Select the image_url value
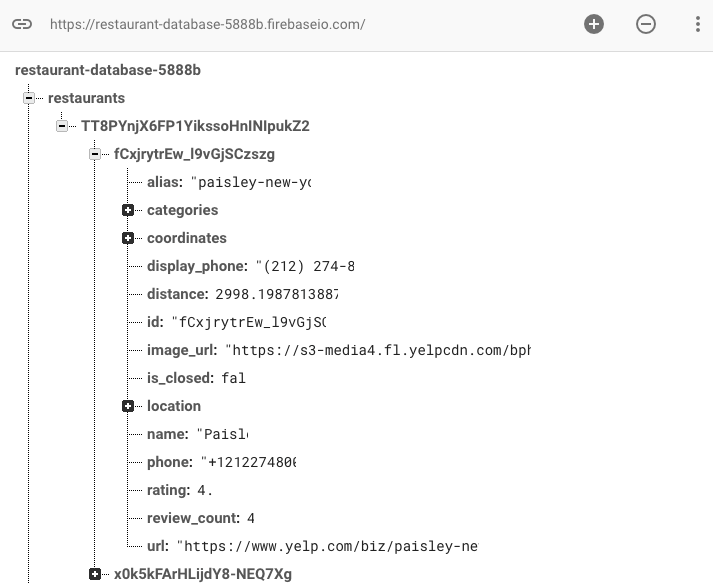The image size is (713, 587). (378, 351)
